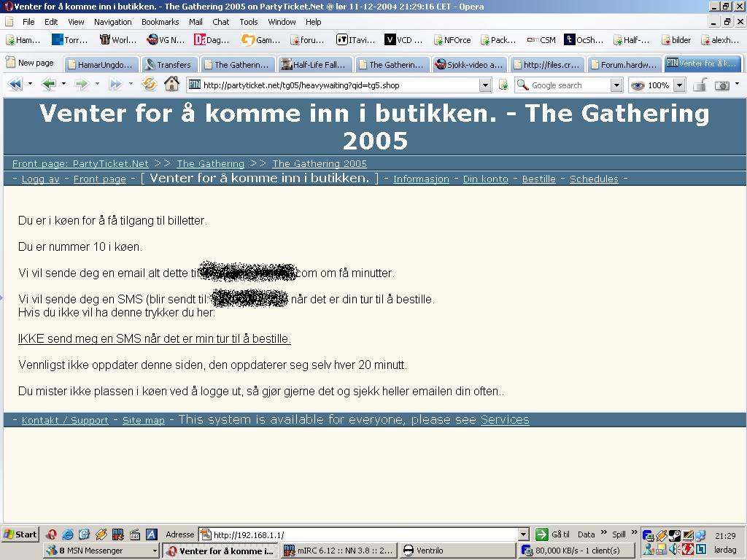
Task: Expand the Google search dropdown
Action: pyautogui.click(x=616, y=85)
